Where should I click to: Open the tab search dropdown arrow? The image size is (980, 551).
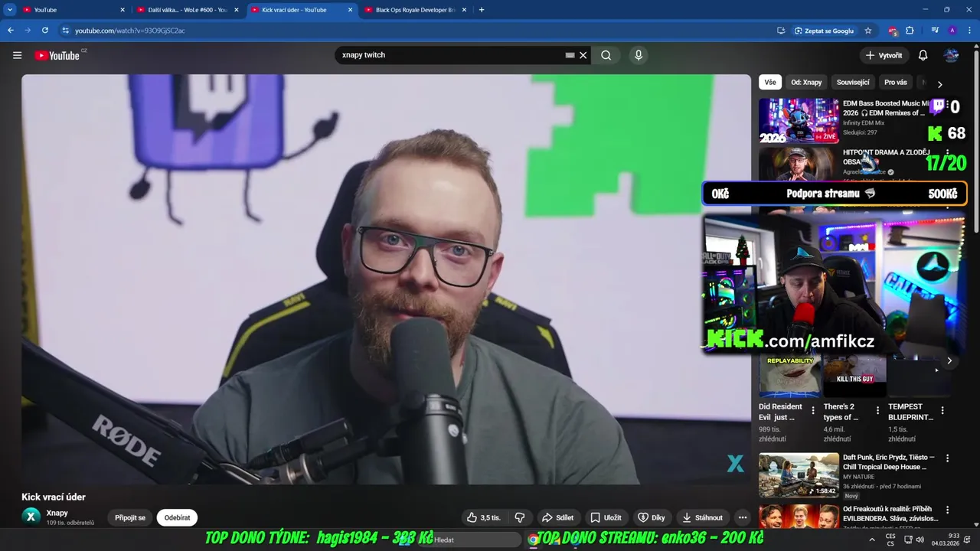point(10,10)
